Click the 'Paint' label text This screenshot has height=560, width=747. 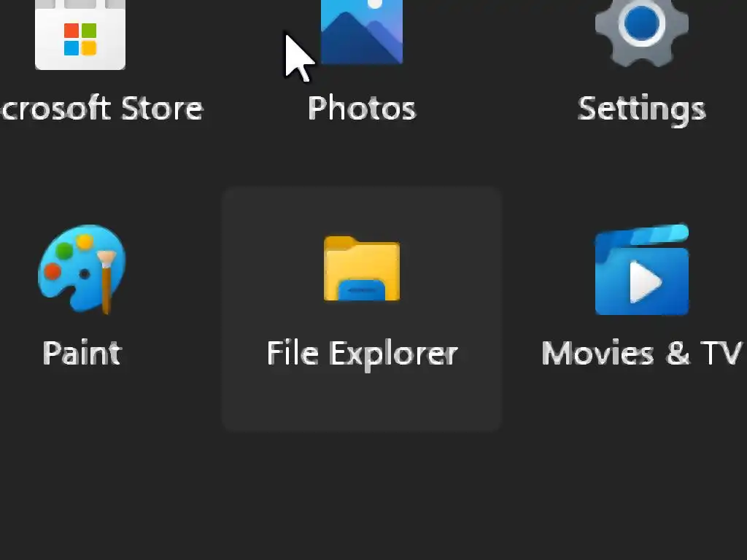click(82, 353)
